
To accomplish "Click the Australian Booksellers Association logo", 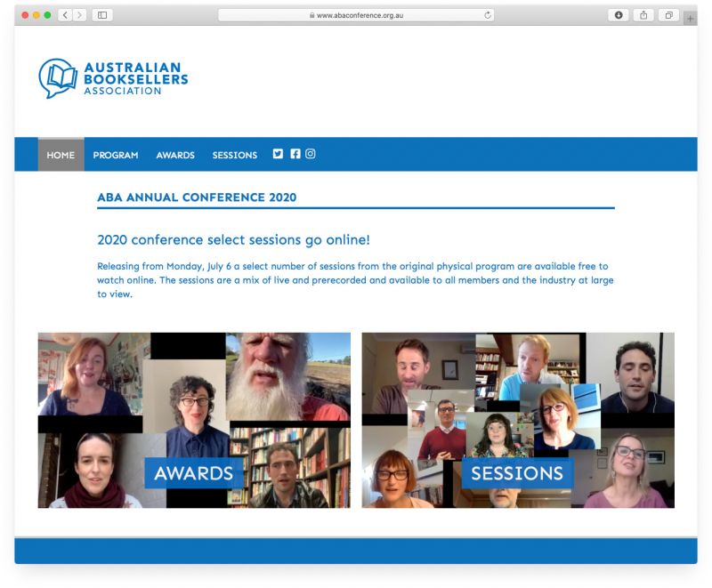I will click(x=114, y=78).
